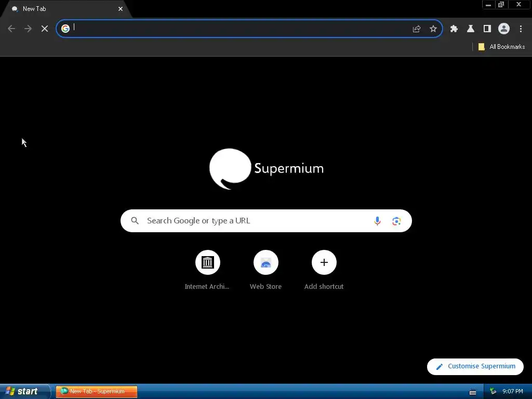
Task: Open the Internet Archive shortcut
Action: (x=207, y=270)
